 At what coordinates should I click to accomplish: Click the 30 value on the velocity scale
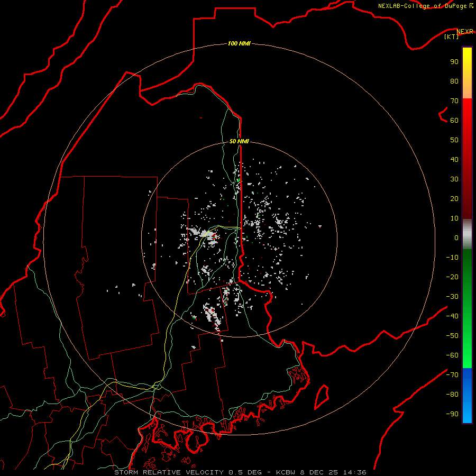[x=454, y=179]
